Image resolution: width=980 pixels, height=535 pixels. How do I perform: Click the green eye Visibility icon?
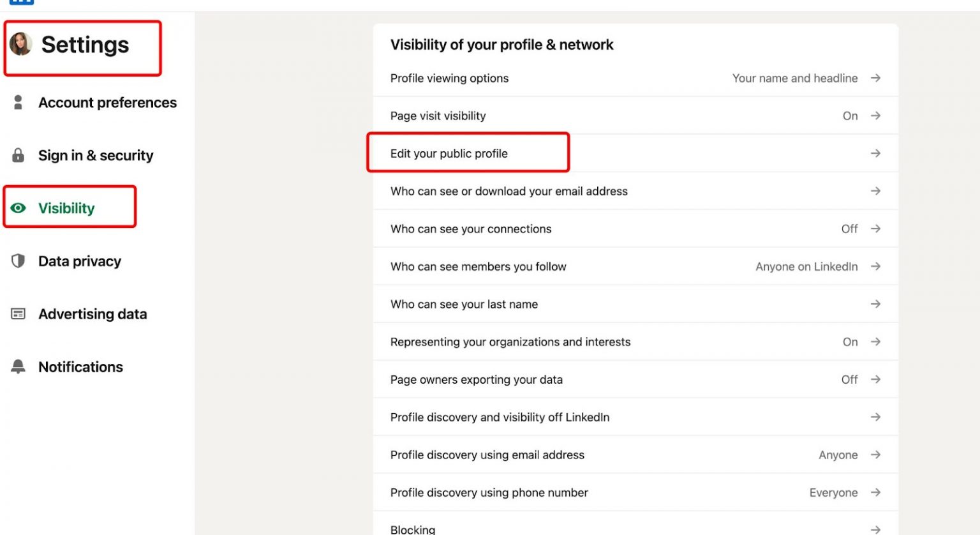click(19, 208)
